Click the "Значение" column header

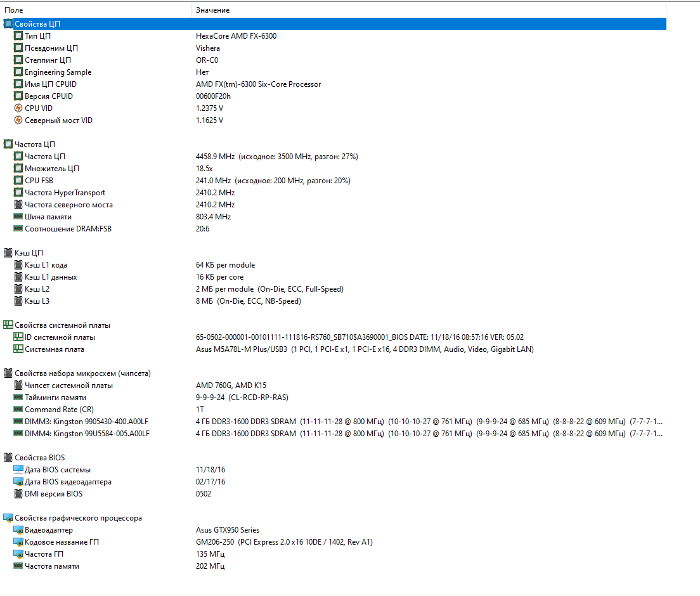point(212,10)
